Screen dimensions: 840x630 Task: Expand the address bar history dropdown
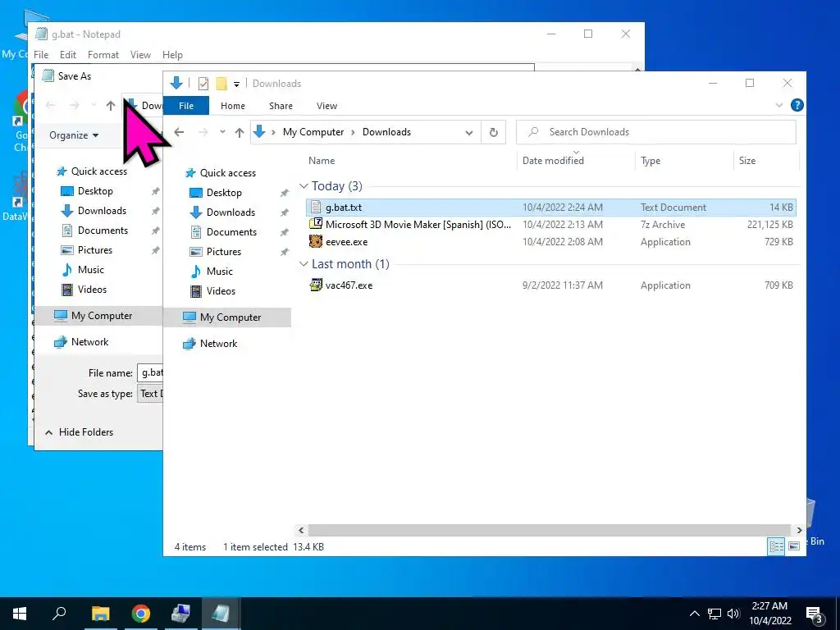468,132
